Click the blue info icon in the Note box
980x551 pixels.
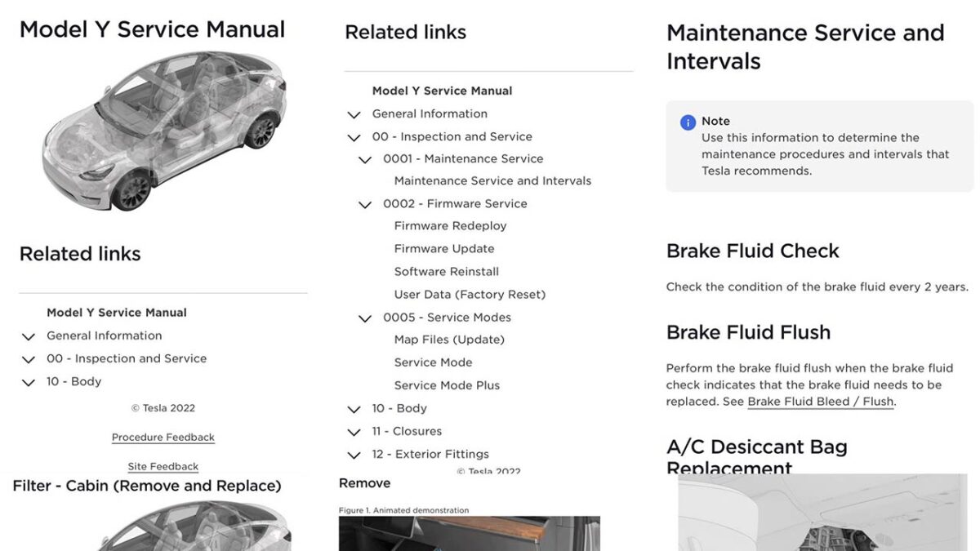pyautogui.click(x=688, y=122)
